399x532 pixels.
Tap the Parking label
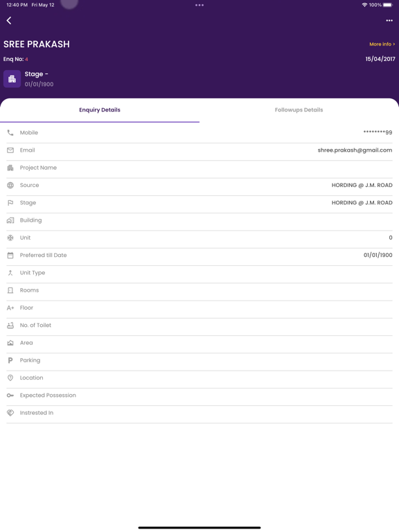pyautogui.click(x=30, y=360)
